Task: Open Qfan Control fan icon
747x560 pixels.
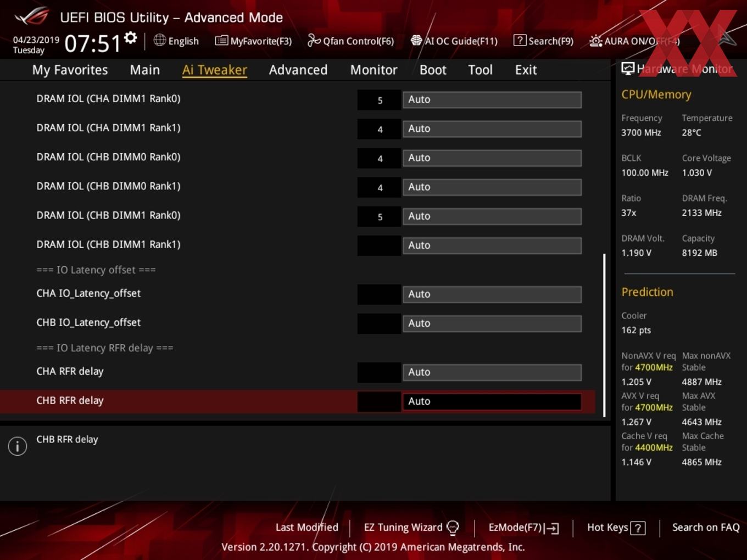Action: (x=314, y=41)
